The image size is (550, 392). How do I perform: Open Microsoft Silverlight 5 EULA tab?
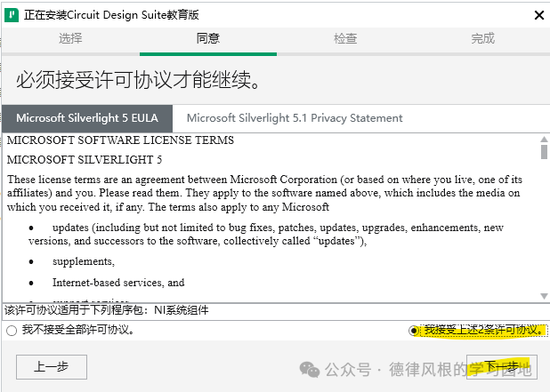[x=87, y=118]
